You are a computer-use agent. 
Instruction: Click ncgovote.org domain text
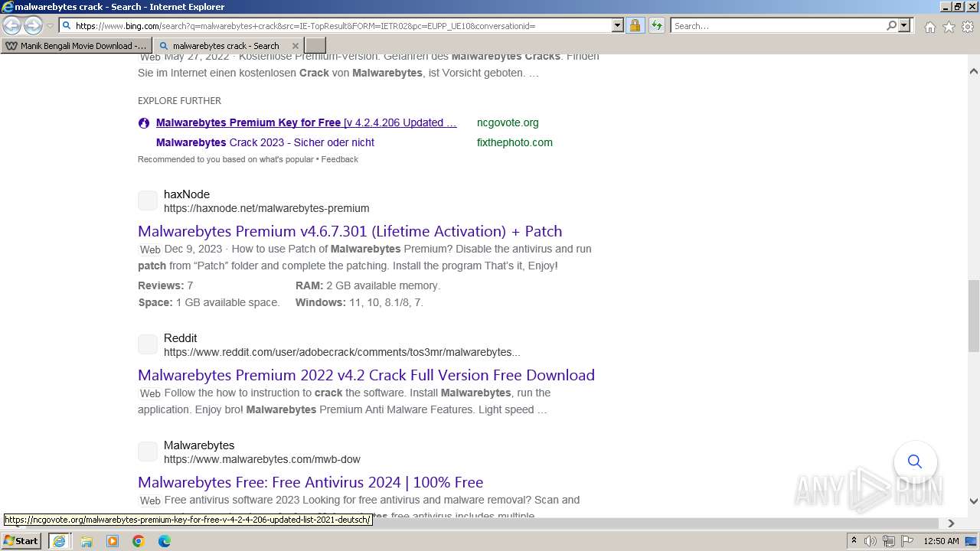(508, 122)
